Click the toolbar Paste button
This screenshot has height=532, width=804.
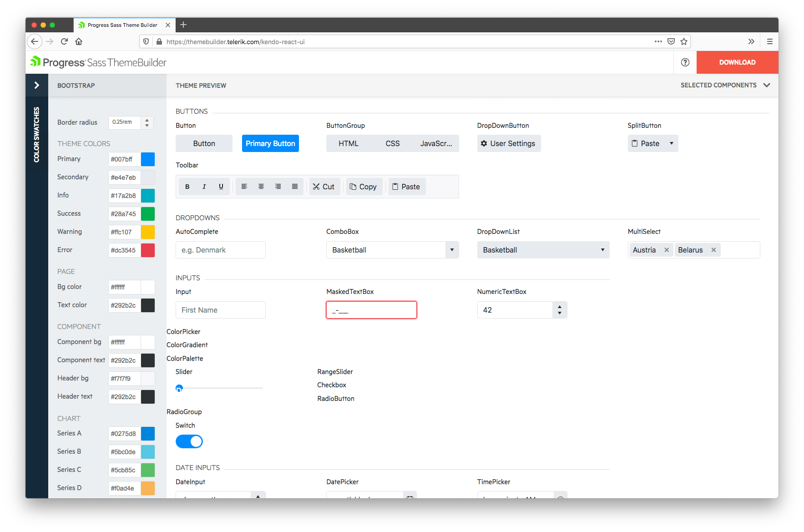point(407,187)
